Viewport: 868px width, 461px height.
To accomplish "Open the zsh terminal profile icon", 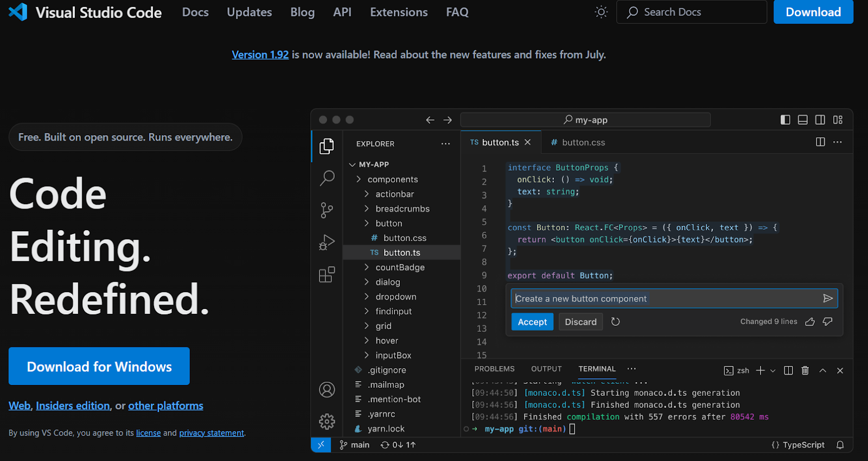I will [729, 371].
